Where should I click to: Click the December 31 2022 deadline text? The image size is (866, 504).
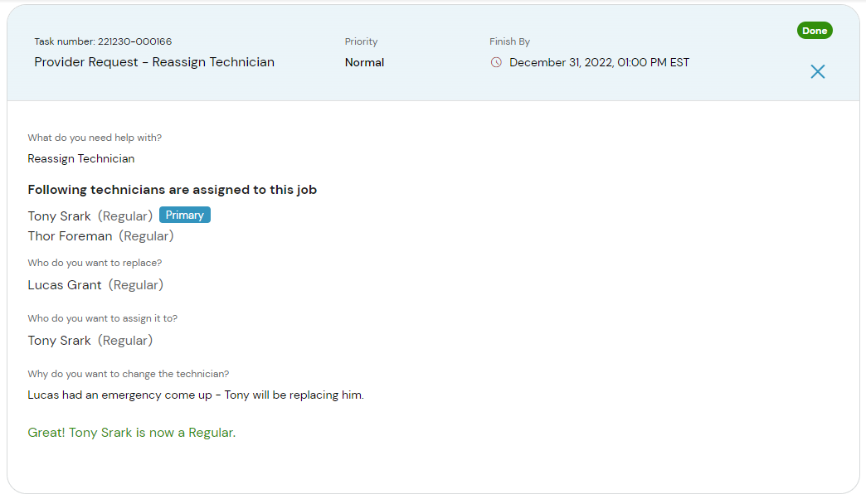(x=599, y=62)
